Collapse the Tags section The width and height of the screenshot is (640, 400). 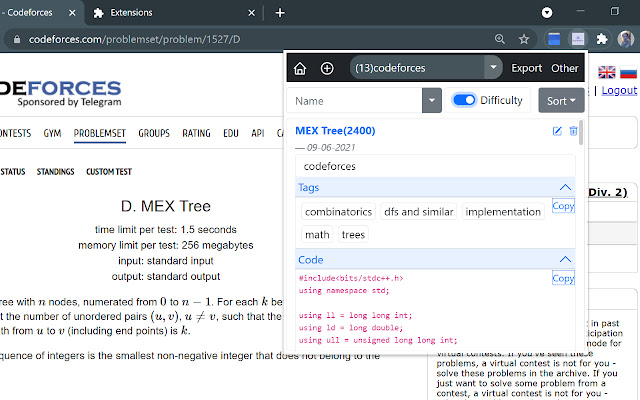pyautogui.click(x=565, y=187)
